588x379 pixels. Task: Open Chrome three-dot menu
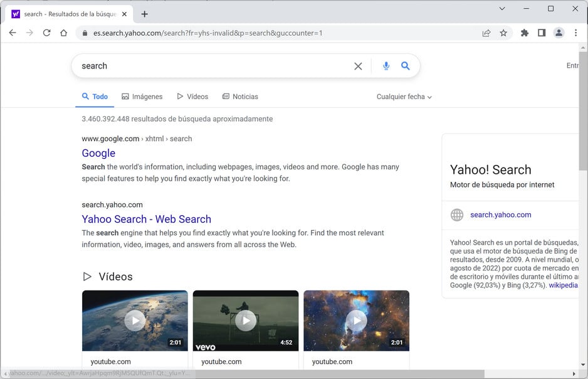click(x=575, y=33)
